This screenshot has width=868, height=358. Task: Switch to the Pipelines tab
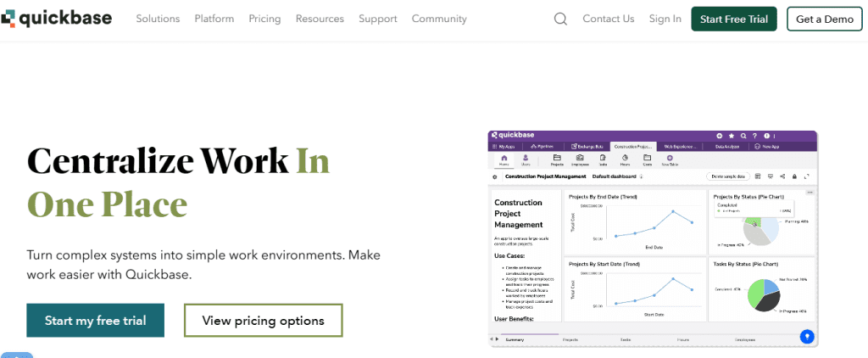(x=542, y=147)
